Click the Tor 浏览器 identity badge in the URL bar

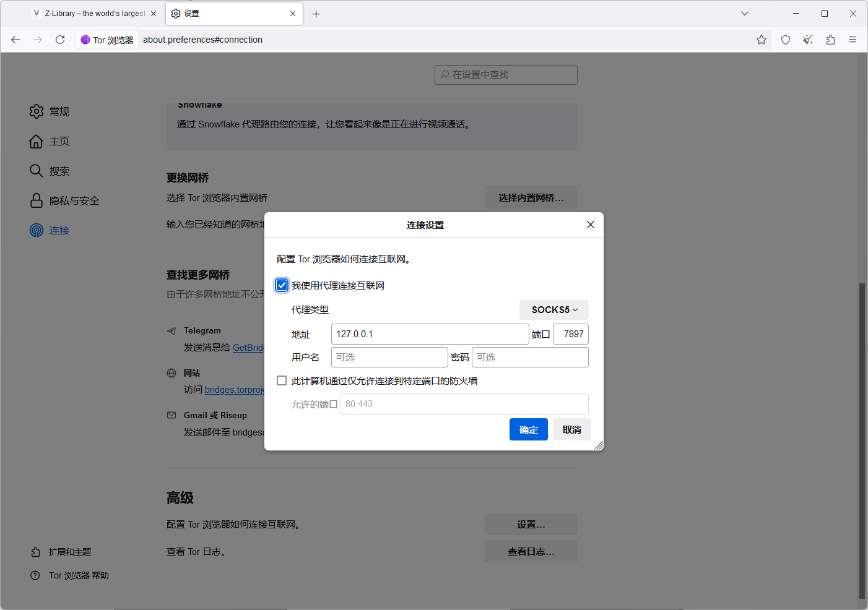107,40
